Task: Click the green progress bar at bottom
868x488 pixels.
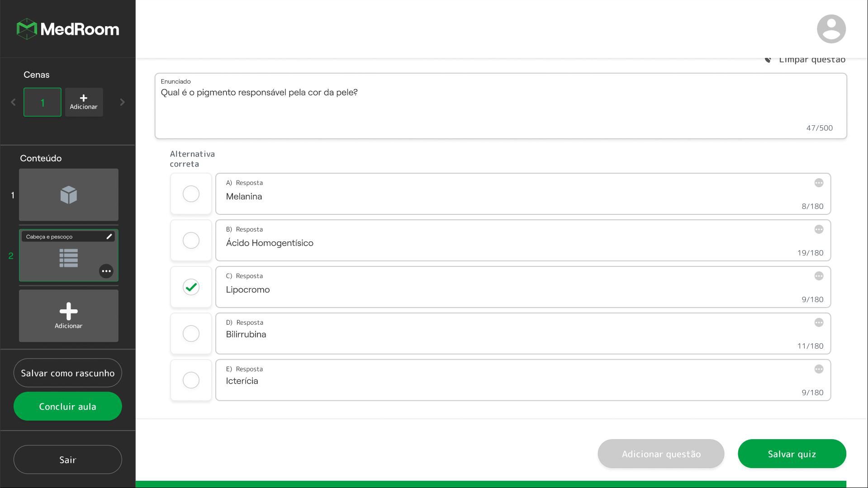Action: 491,484
